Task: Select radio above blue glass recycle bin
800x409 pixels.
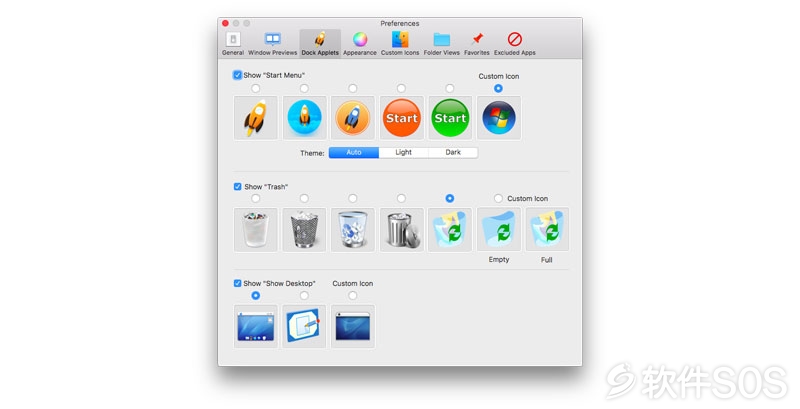Action: point(353,198)
